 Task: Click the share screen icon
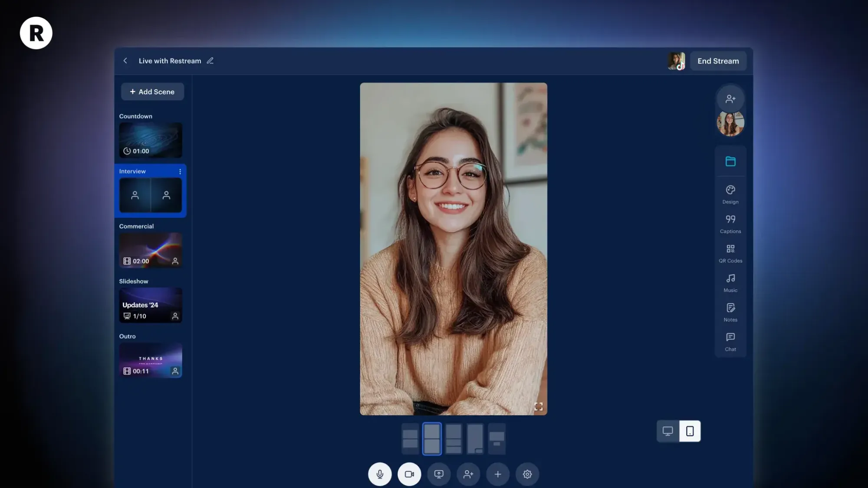439,474
